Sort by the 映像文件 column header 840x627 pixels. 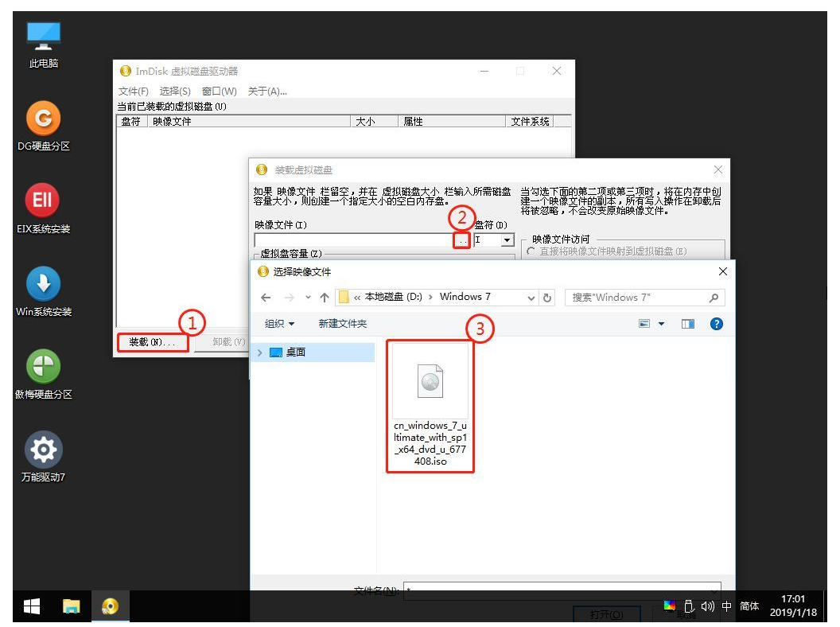(x=248, y=122)
